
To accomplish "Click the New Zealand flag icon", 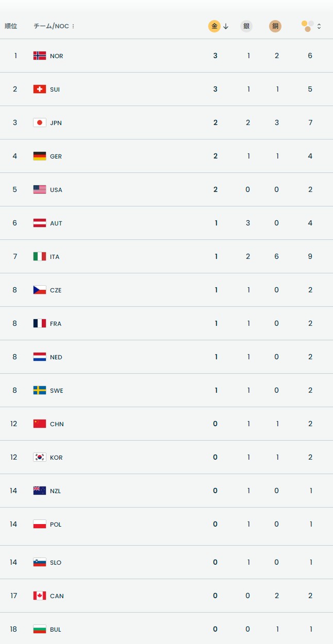I will coord(40,491).
